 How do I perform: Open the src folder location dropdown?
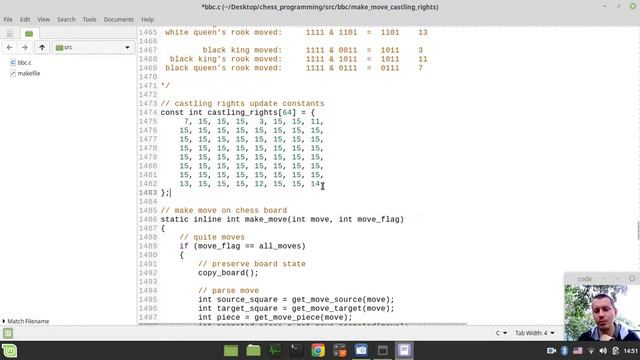tap(93, 47)
